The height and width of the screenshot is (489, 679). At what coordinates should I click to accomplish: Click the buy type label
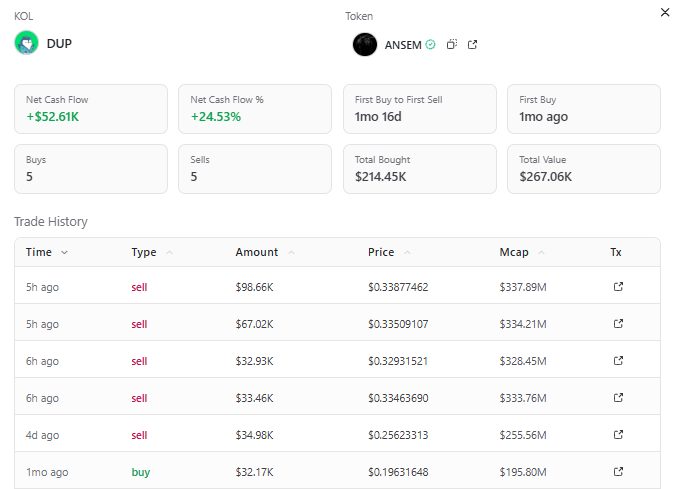(x=141, y=472)
